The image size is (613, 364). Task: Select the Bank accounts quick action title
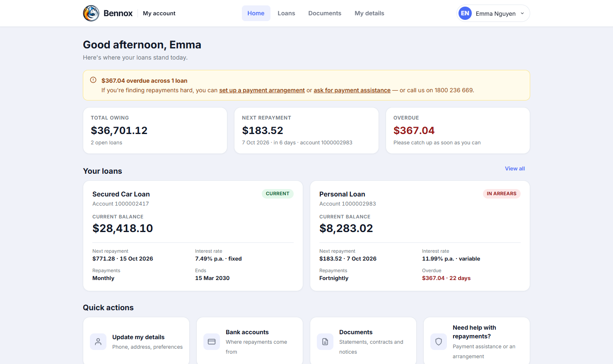click(247, 332)
